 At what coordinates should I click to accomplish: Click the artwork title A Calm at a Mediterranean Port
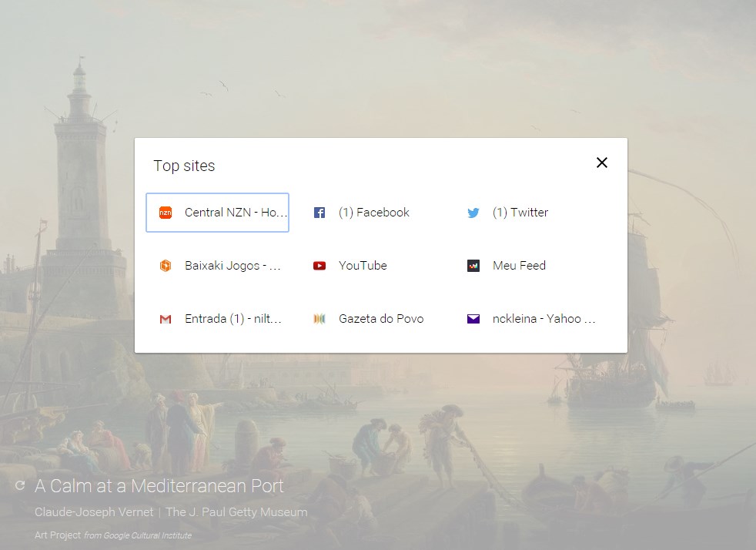pyautogui.click(x=159, y=486)
